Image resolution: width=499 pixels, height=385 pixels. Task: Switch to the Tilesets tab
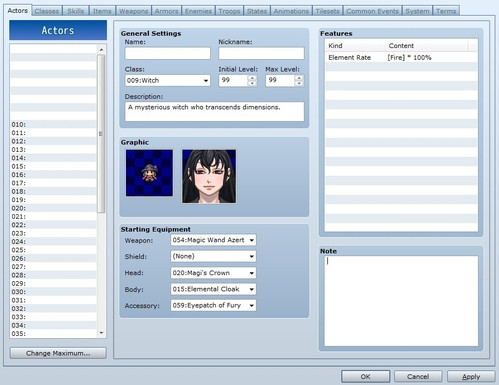[327, 11]
